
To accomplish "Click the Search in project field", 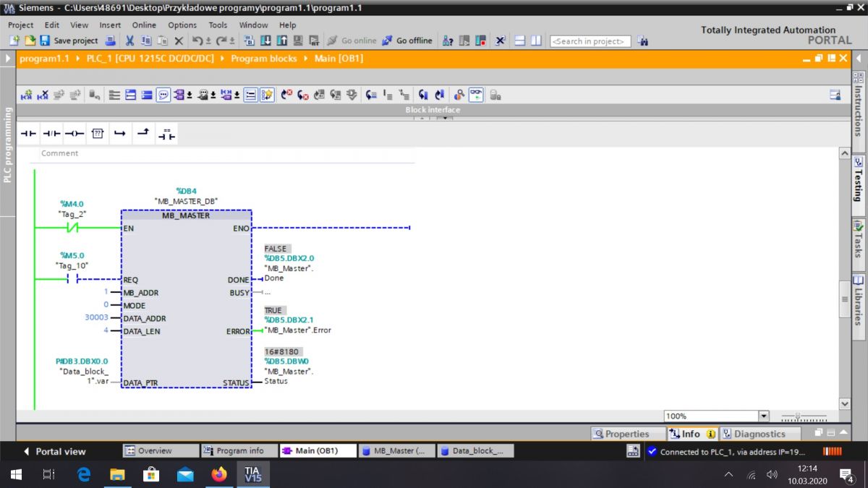I will (x=590, y=41).
